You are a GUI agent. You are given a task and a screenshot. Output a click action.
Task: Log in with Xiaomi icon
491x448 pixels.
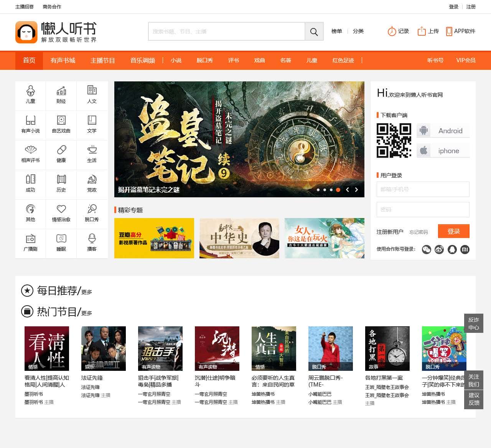pyautogui.click(x=465, y=250)
